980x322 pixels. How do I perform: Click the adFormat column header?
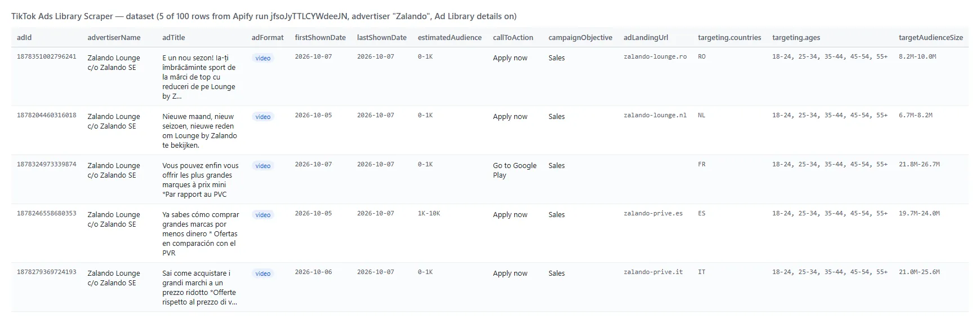point(268,38)
